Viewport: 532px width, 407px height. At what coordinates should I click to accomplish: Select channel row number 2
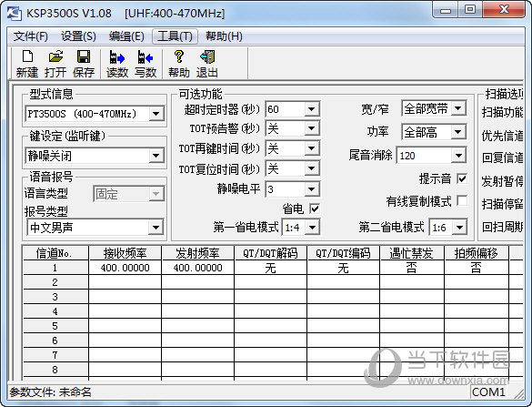point(55,282)
